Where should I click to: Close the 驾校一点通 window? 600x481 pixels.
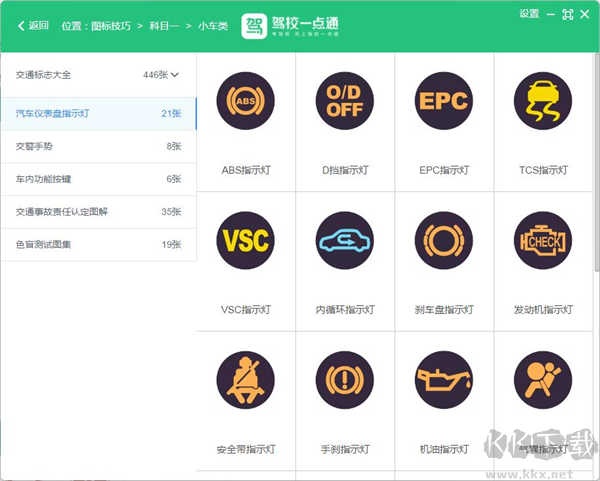click(x=585, y=15)
